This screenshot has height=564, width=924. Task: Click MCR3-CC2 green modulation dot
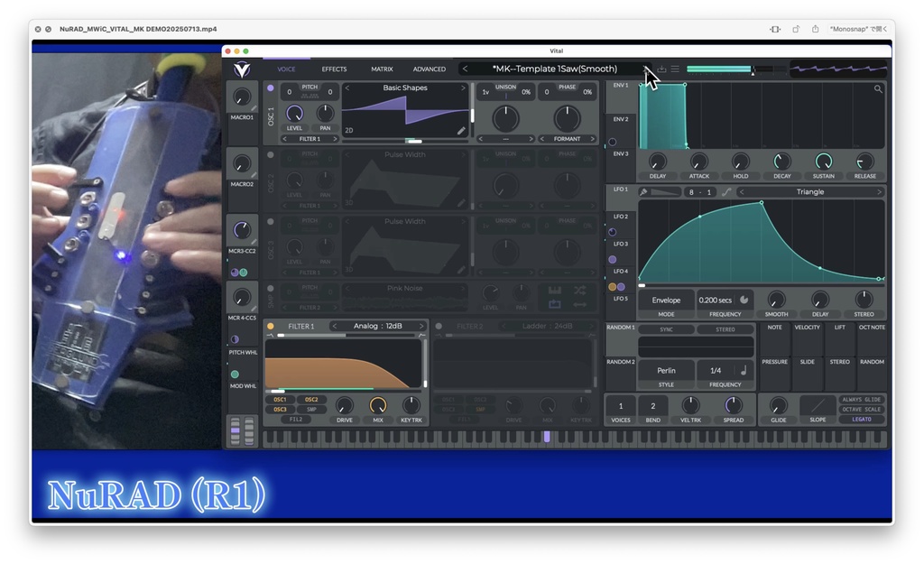[244, 273]
